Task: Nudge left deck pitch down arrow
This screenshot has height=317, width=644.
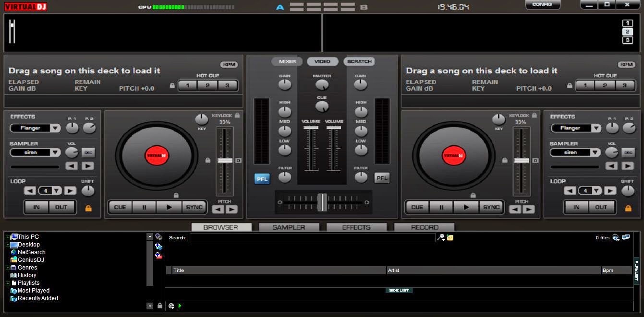Action: tap(218, 210)
